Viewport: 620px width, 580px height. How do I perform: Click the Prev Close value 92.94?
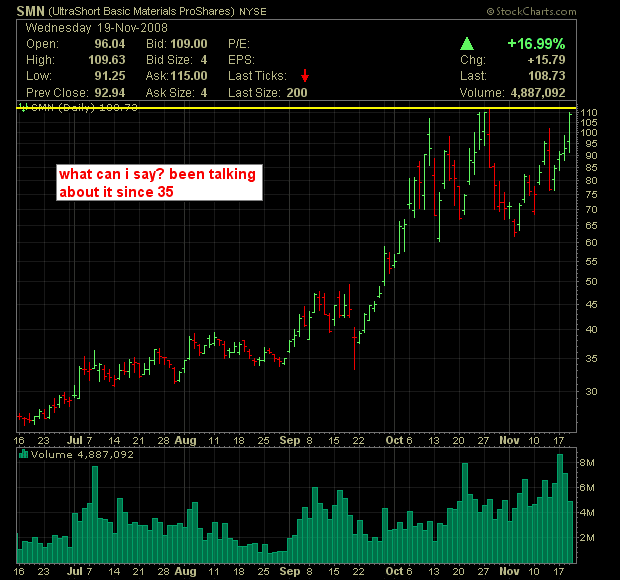[110, 93]
